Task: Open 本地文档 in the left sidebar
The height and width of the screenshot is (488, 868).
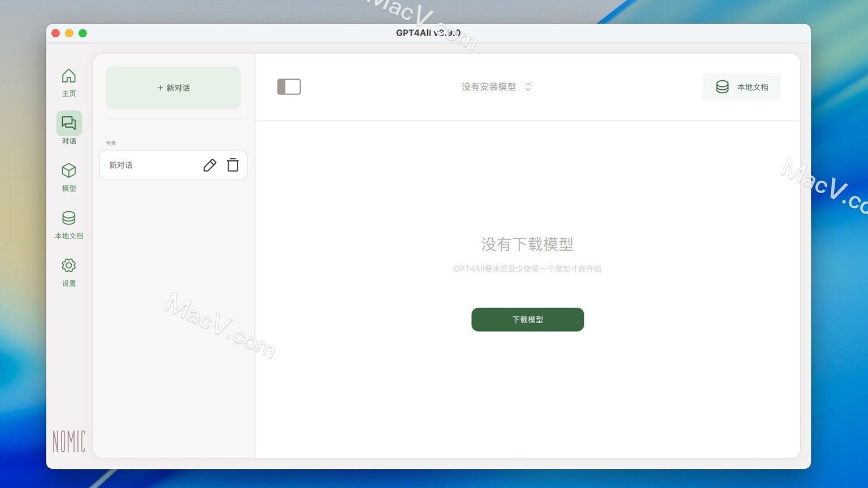Action: [x=69, y=224]
